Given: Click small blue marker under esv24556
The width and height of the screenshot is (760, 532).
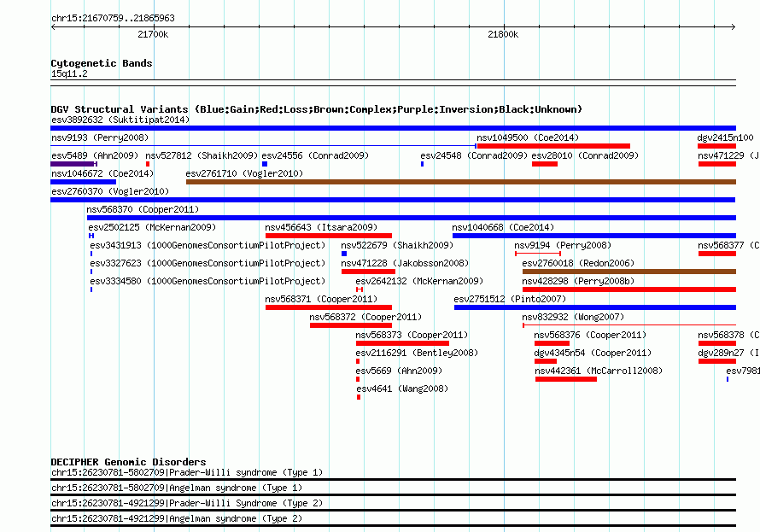Looking at the screenshot, I should tap(265, 164).
